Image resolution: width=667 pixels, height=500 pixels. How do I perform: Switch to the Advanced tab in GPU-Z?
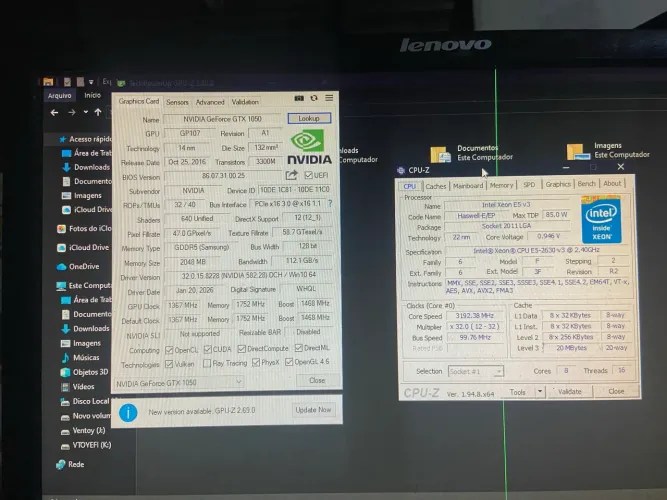(210, 102)
